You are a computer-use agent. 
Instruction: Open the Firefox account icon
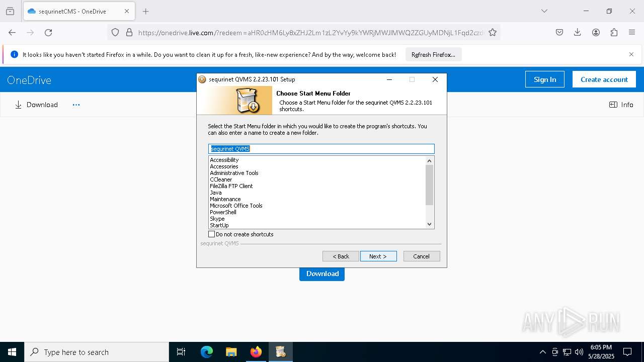[596, 32]
